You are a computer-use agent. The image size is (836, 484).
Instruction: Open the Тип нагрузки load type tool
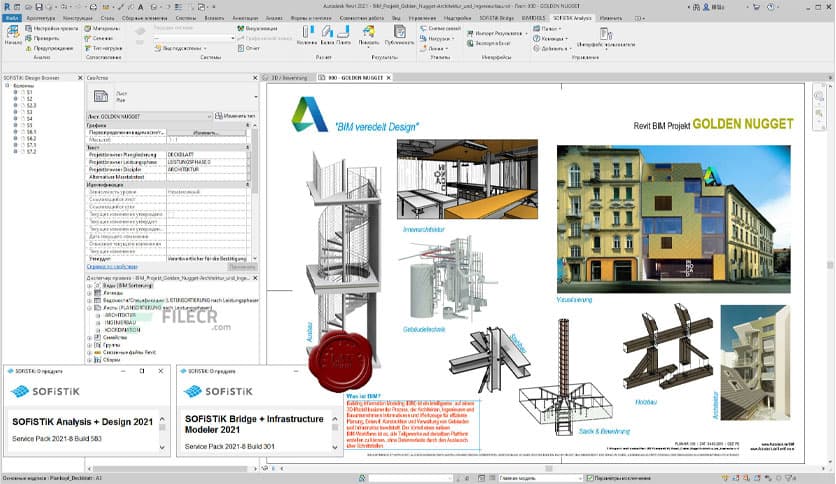pos(103,49)
